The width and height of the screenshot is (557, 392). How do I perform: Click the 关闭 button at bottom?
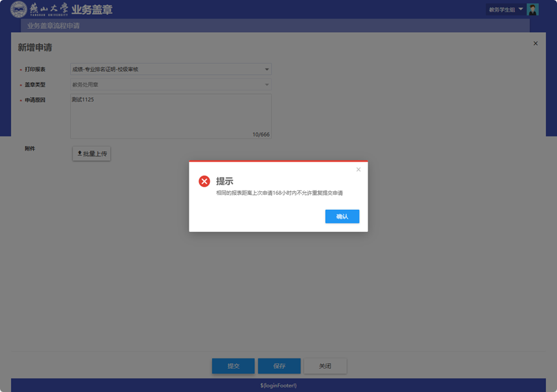coord(325,366)
